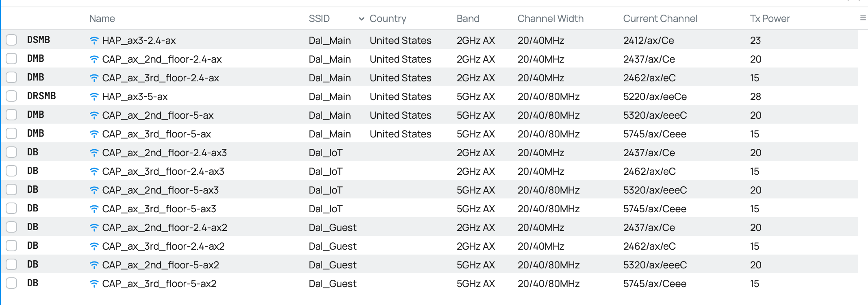
Task: Click wifi icon for CAP_ax_2nd_floor-2.4-ax2
Action: pos(94,227)
